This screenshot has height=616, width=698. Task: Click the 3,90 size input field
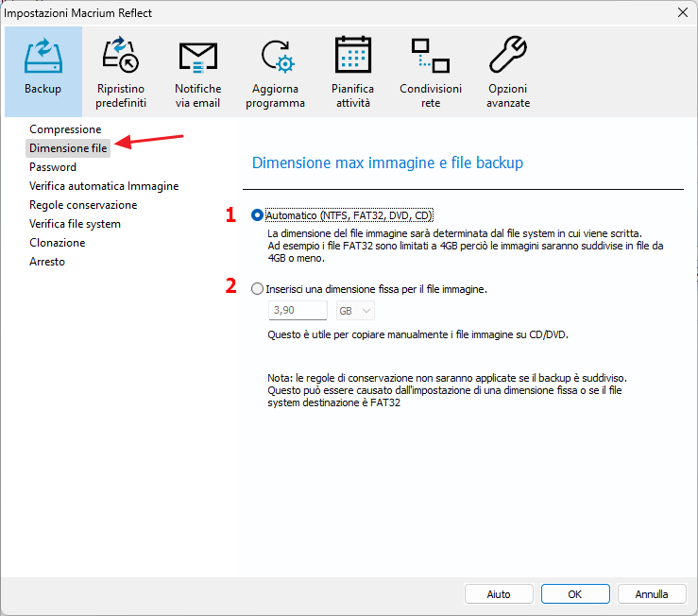point(298,311)
